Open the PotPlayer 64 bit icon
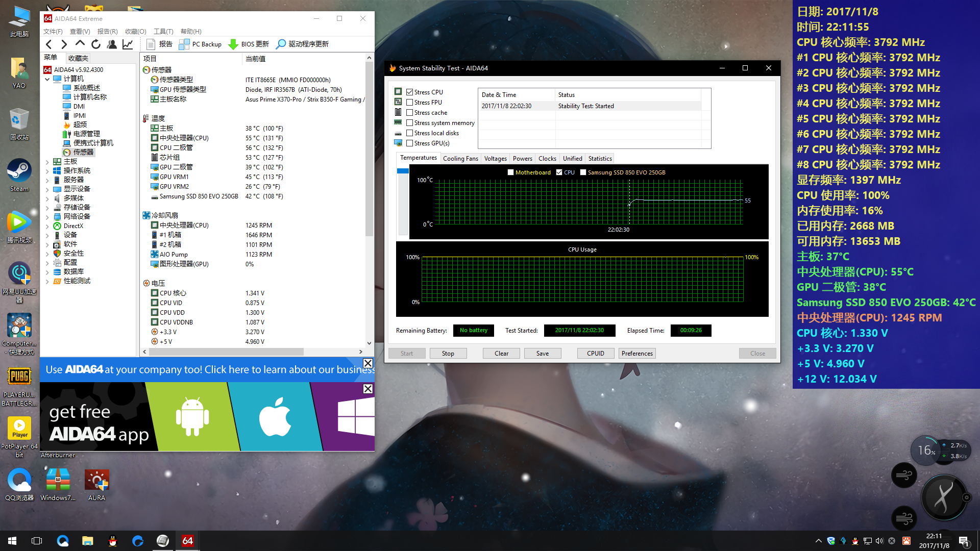This screenshot has height=551, width=980. click(19, 436)
